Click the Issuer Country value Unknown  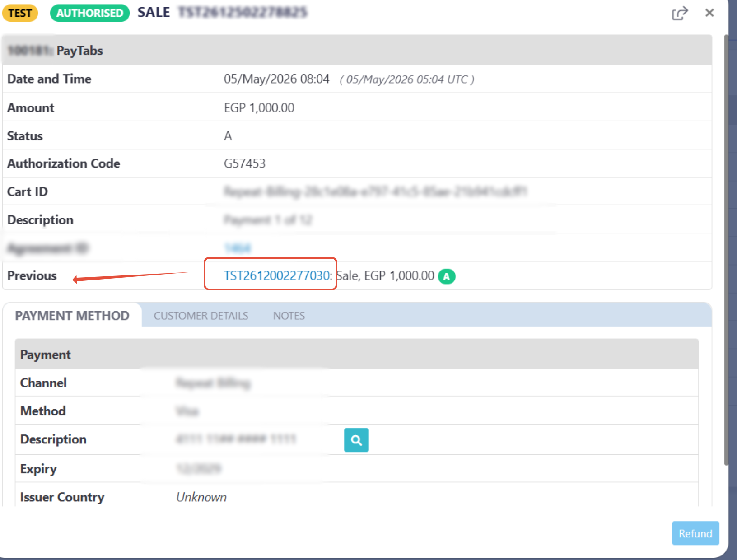[201, 497]
